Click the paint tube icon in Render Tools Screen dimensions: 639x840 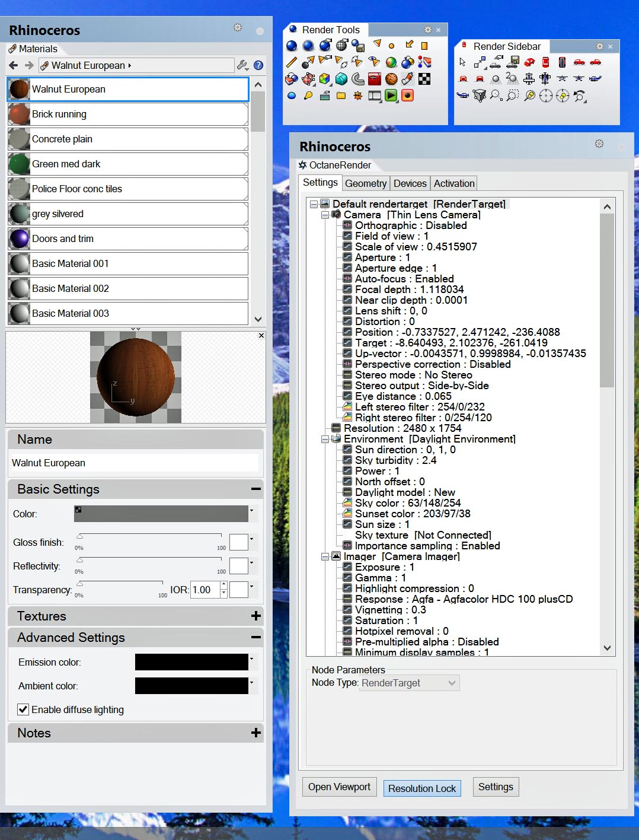pos(408,78)
